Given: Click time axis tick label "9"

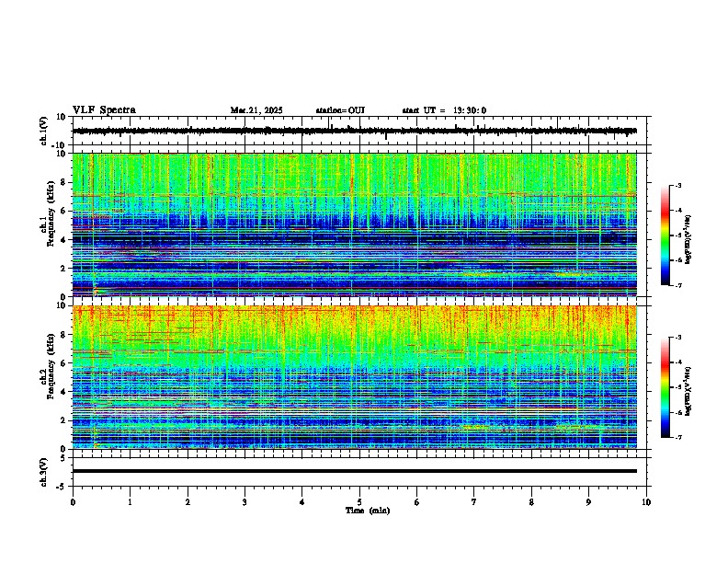Looking at the screenshot, I should [588, 502].
